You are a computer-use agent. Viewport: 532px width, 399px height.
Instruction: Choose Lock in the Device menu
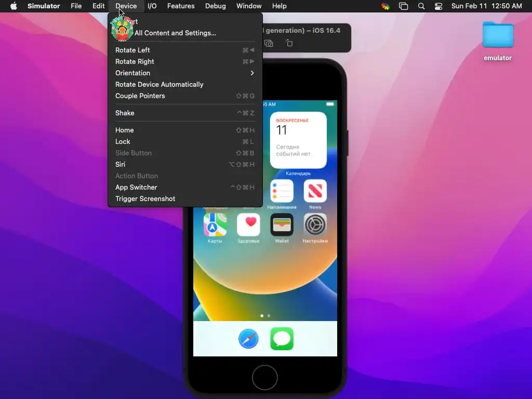pyautogui.click(x=185, y=141)
